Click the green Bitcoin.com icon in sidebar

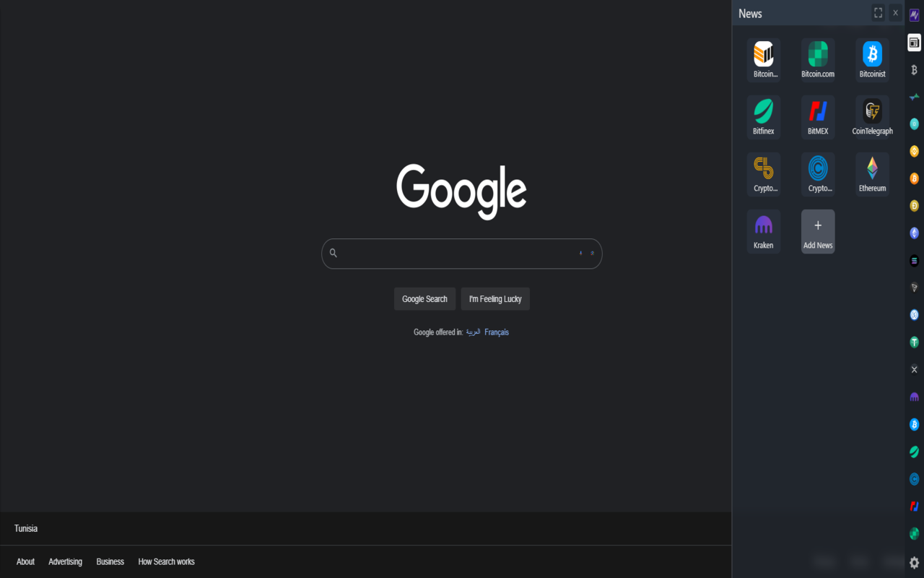click(914, 534)
